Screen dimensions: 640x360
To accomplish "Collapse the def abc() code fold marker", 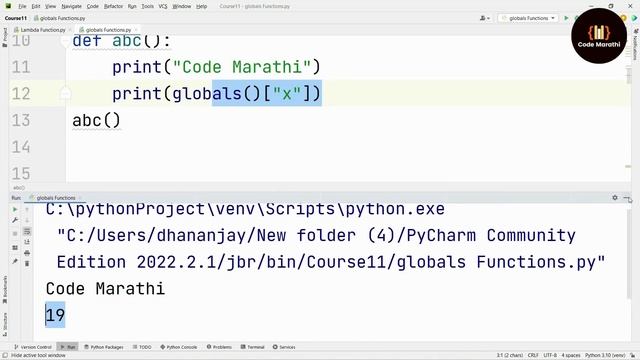I will (x=65, y=40).
